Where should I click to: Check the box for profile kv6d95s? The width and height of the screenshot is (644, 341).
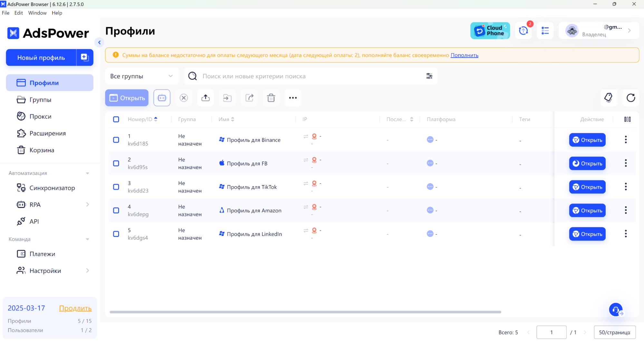click(x=116, y=163)
